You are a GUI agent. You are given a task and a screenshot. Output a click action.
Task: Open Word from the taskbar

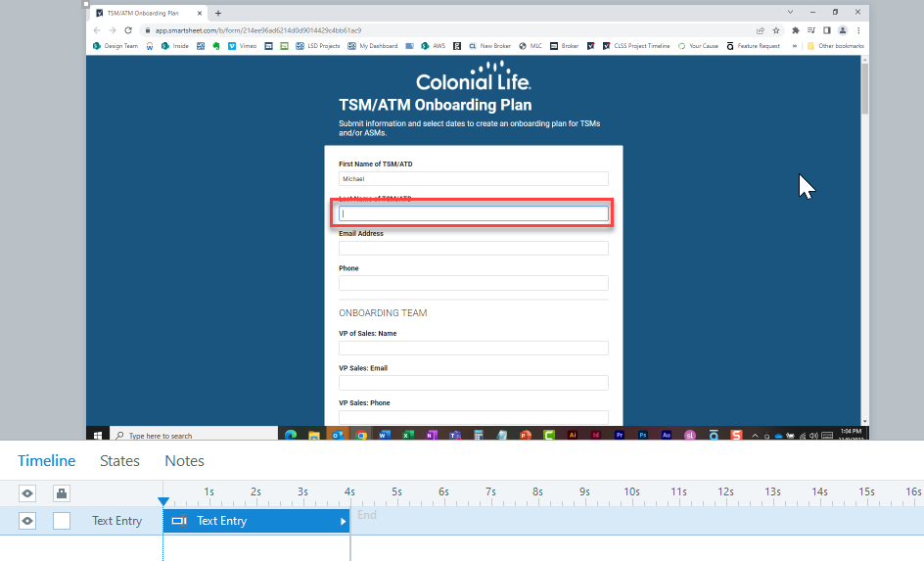tap(385, 436)
